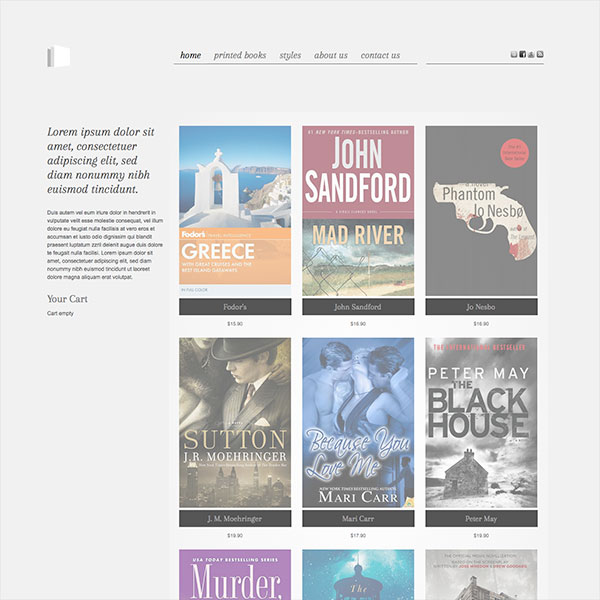600x600 pixels.
Task: Go to the home menu item
Action: pyautogui.click(x=191, y=55)
